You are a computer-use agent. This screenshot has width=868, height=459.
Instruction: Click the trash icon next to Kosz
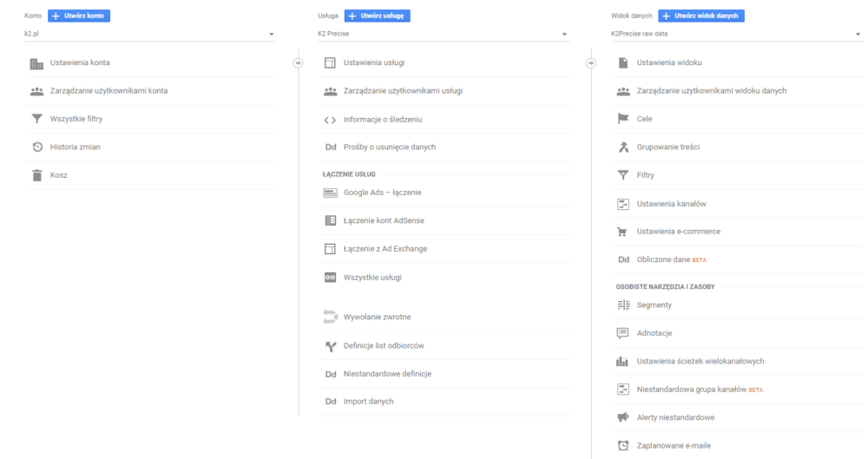point(36,175)
